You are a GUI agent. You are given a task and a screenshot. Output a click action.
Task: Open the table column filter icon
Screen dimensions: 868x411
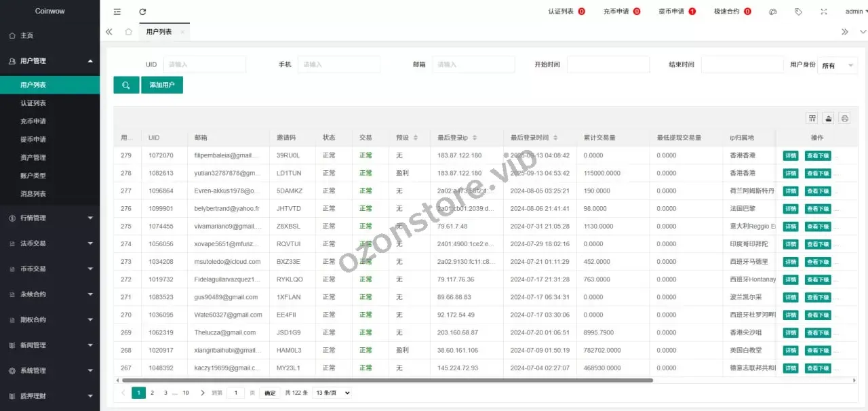coord(812,118)
